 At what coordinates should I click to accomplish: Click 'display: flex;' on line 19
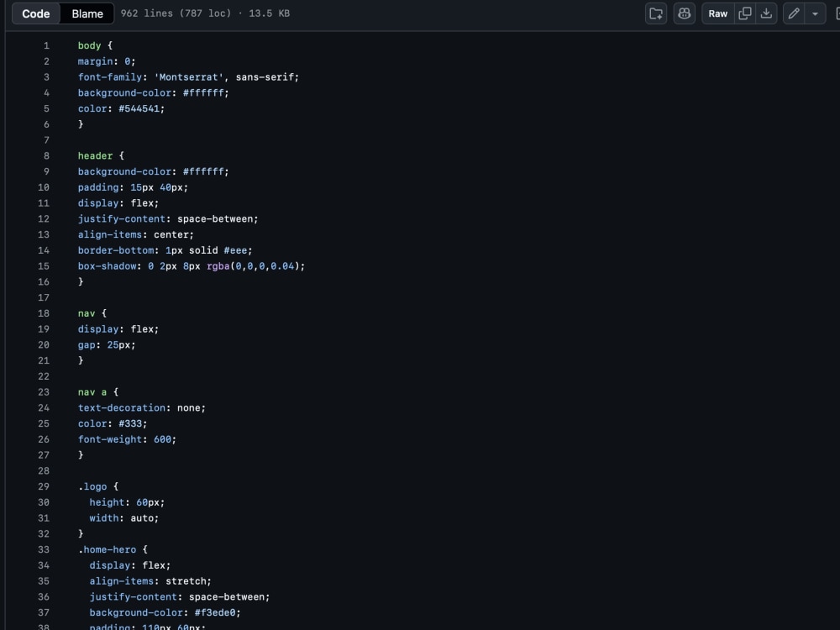118,329
